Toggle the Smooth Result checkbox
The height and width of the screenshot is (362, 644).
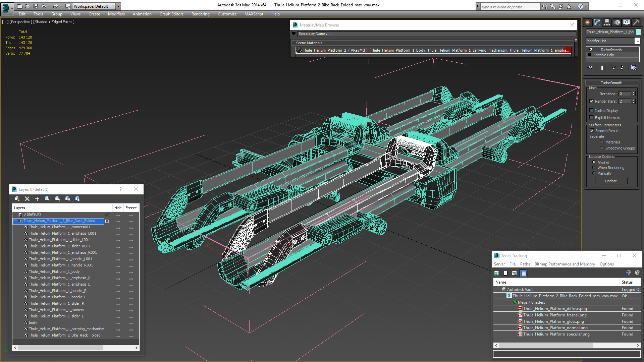[x=592, y=131]
